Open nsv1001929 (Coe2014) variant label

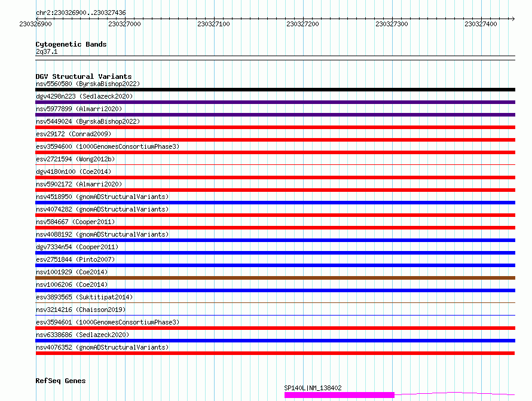[x=72, y=272]
